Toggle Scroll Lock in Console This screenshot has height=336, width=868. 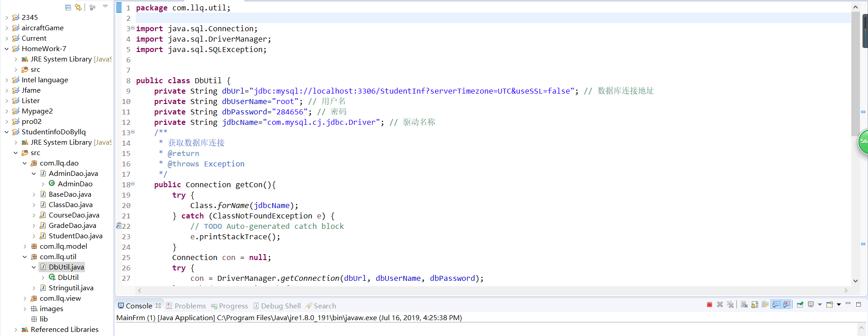[755, 305]
